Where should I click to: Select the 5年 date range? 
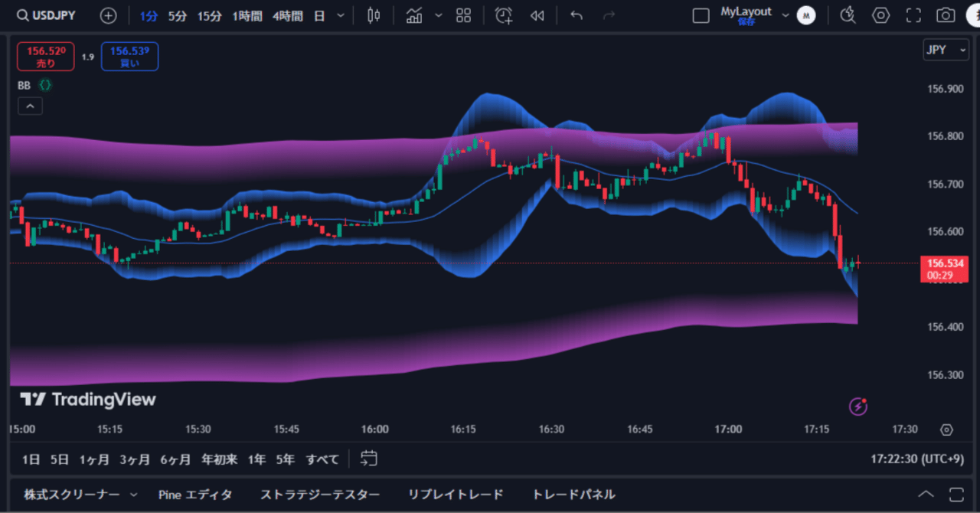(x=285, y=459)
